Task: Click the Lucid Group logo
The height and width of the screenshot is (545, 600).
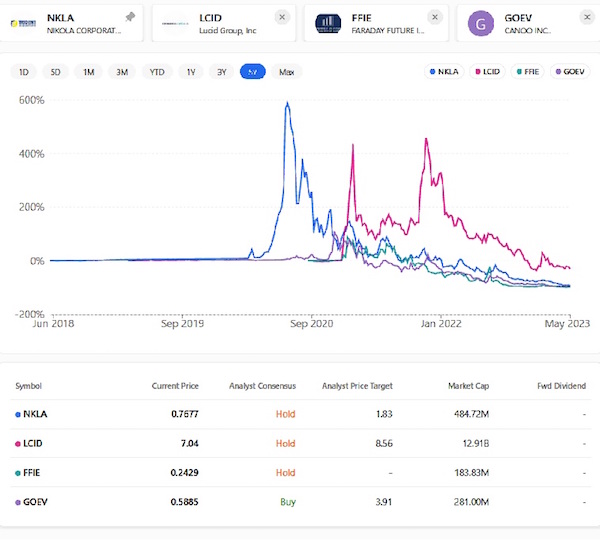Action: (175, 24)
